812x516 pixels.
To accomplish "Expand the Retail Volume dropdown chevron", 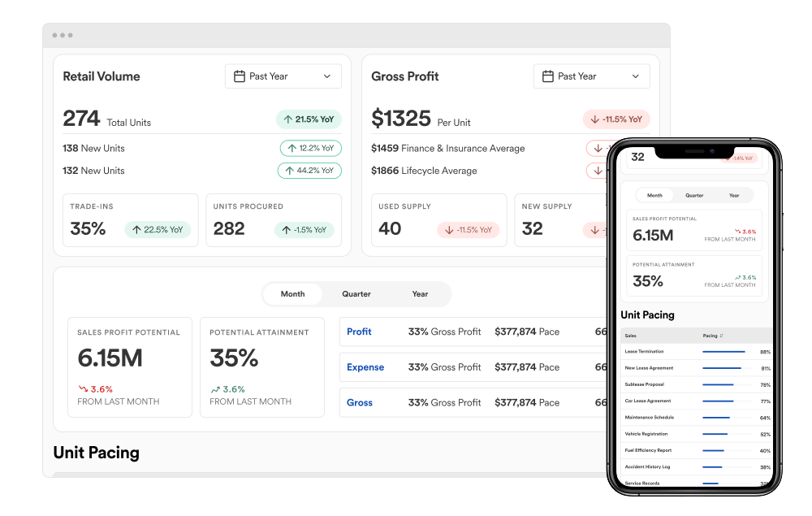I will tap(327, 76).
